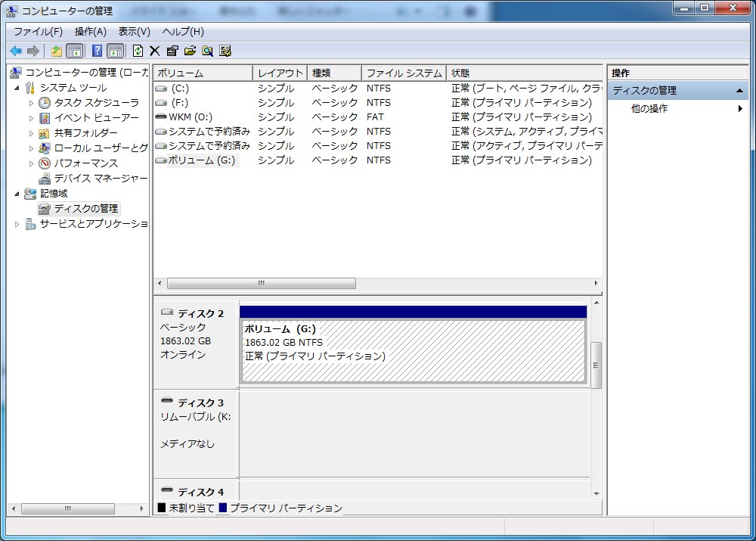The height and width of the screenshot is (541, 756).
Task: Expand the サービスとアプリケーション node
Action: coord(17,224)
